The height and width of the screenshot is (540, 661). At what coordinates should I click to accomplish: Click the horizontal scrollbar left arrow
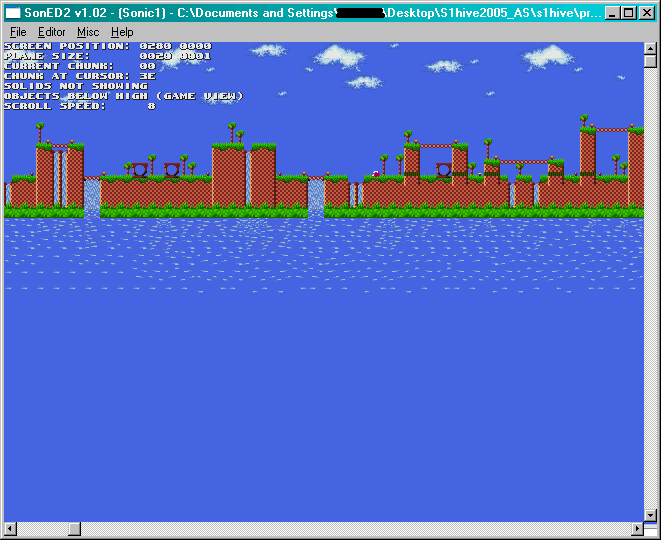coord(11,529)
